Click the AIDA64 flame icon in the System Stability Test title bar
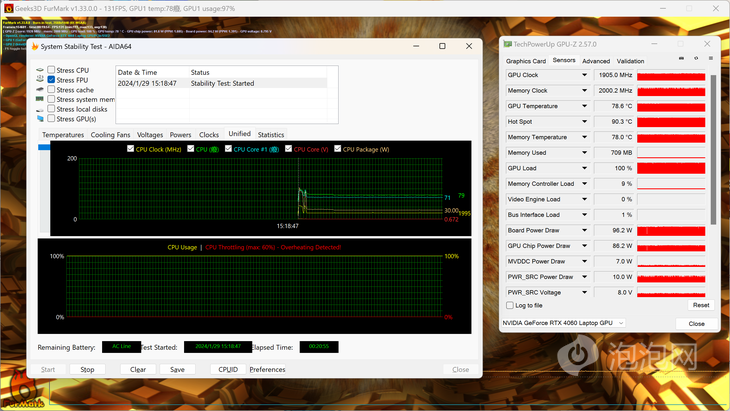Screen dimensions: 730x411 click(x=35, y=46)
